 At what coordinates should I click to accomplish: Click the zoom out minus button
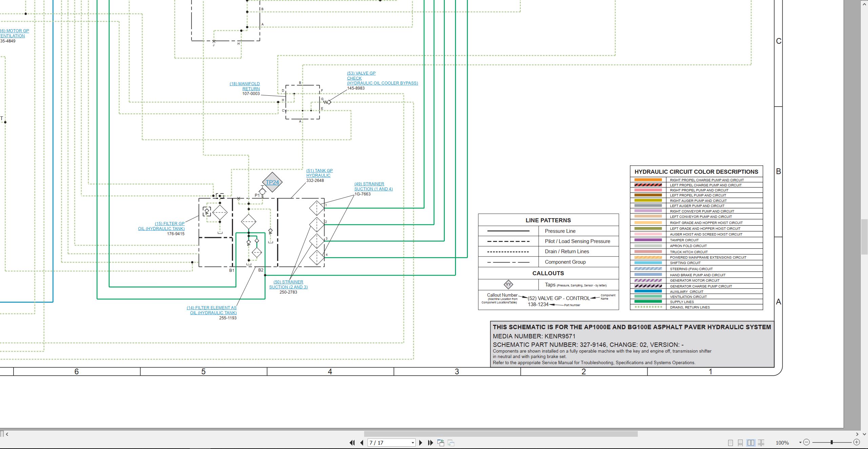pyautogui.click(x=807, y=442)
